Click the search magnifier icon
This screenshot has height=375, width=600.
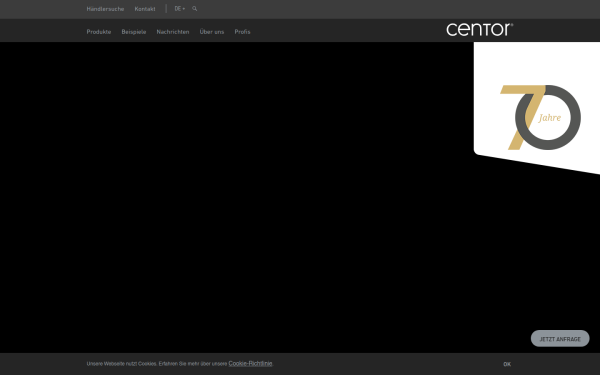195,9
